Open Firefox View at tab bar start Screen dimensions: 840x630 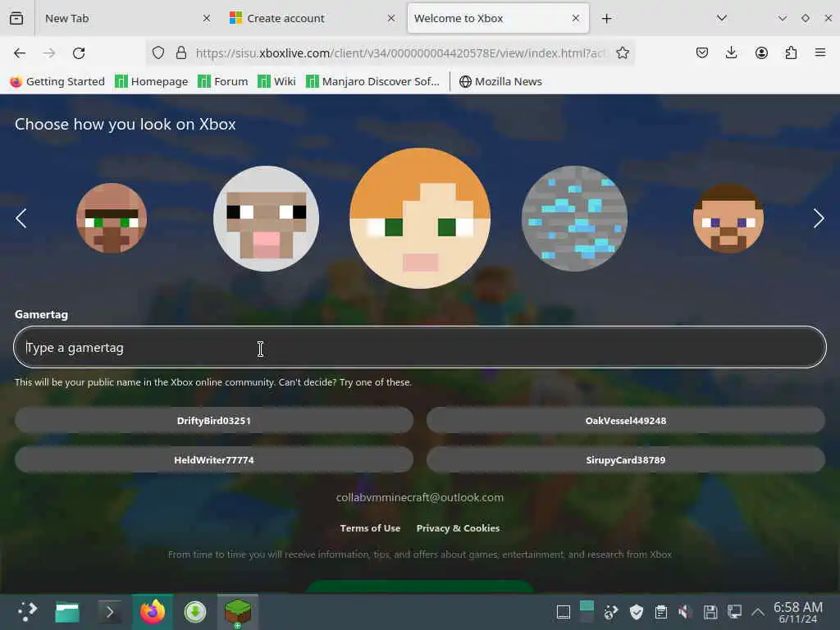click(x=16, y=18)
